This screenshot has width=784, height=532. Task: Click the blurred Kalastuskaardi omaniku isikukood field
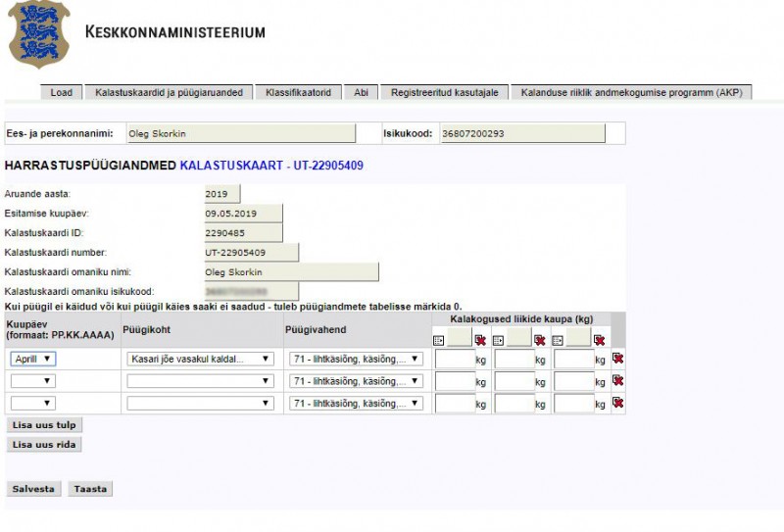coord(252,292)
